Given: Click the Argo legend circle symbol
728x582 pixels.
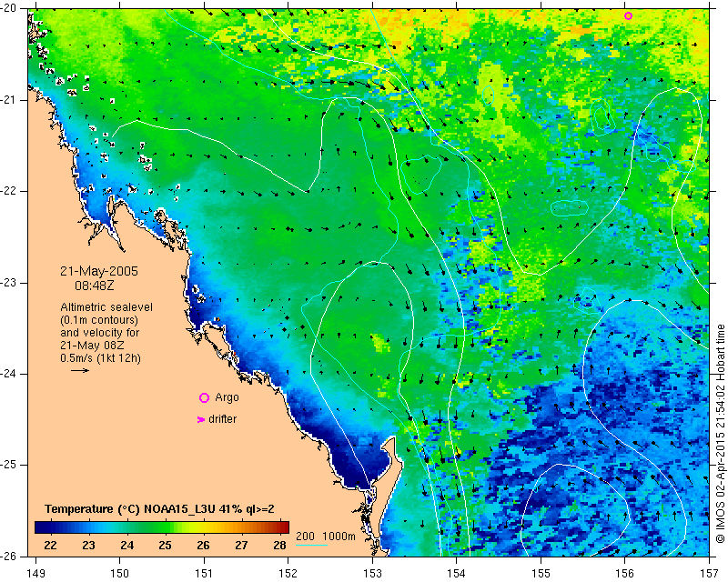Looking at the screenshot, I should point(204,397).
